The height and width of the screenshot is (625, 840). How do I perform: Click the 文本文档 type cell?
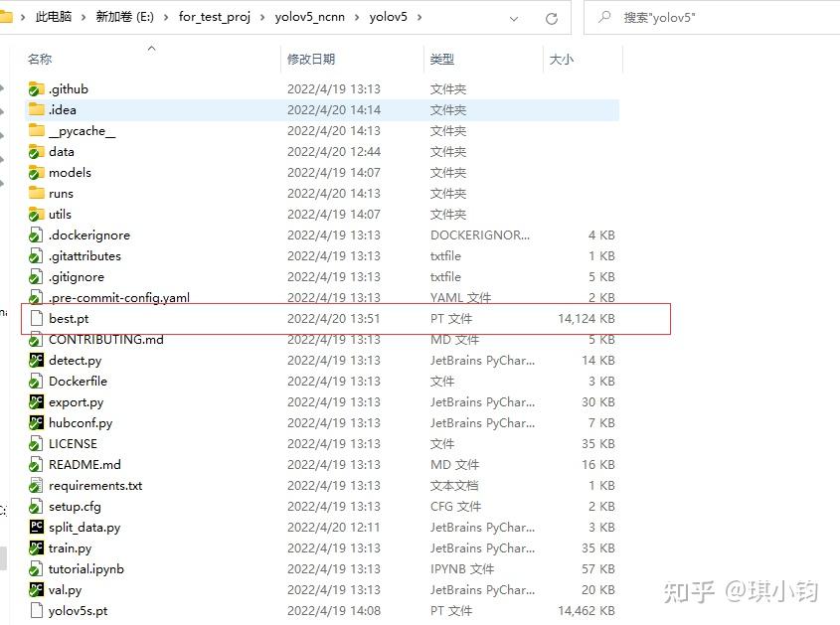[x=454, y=486]
